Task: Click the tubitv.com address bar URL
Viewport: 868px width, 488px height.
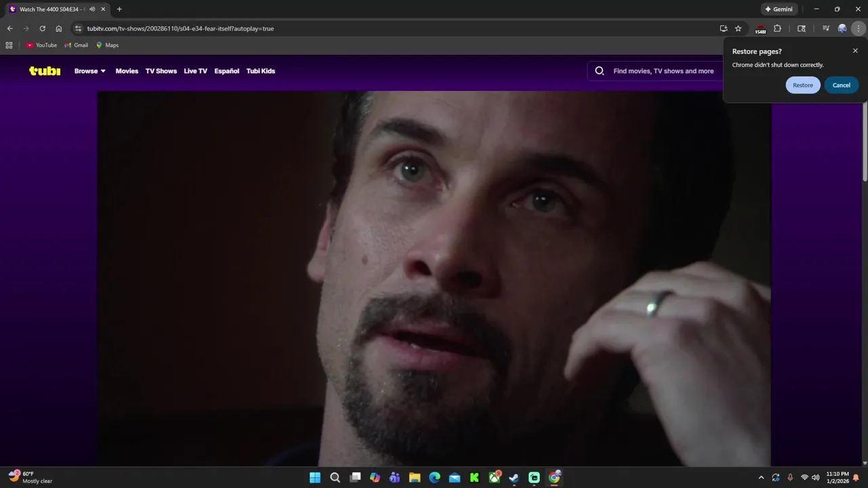Action: pos(180,28)
